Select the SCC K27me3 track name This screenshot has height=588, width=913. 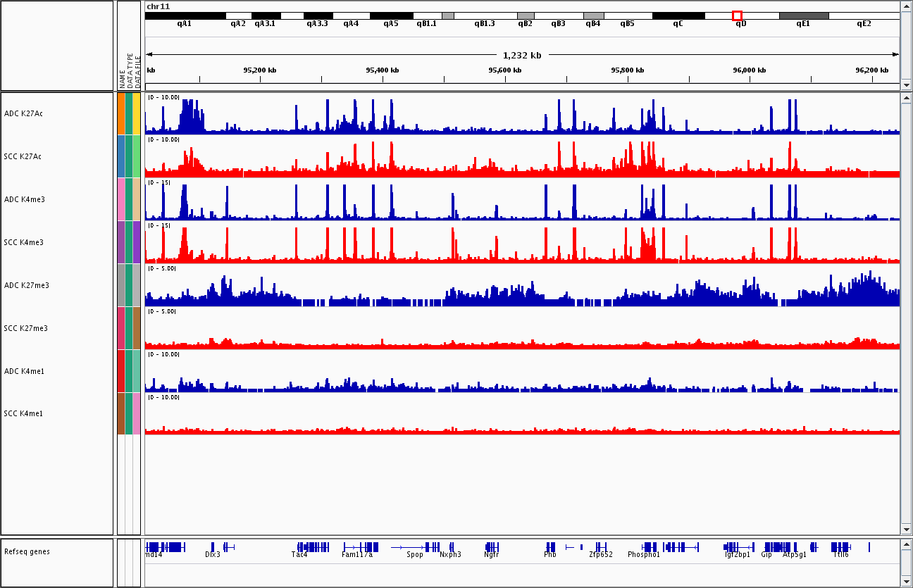coord(25,328)
